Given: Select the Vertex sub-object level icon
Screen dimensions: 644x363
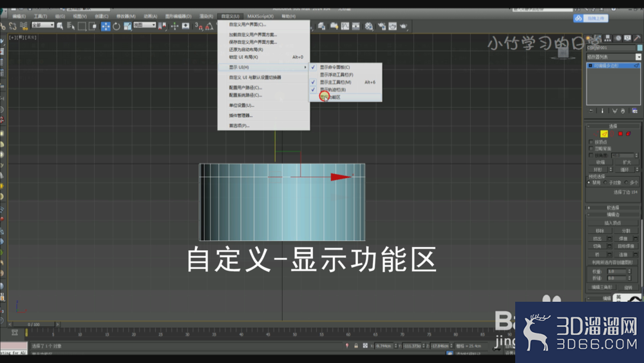Looking at the screenshot, I should tap(596, 133).
